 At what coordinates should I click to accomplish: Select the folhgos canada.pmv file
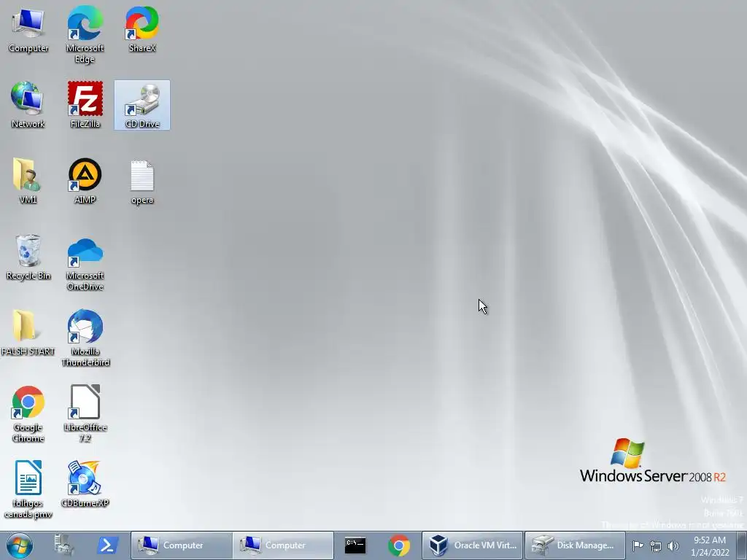[28, 489]
